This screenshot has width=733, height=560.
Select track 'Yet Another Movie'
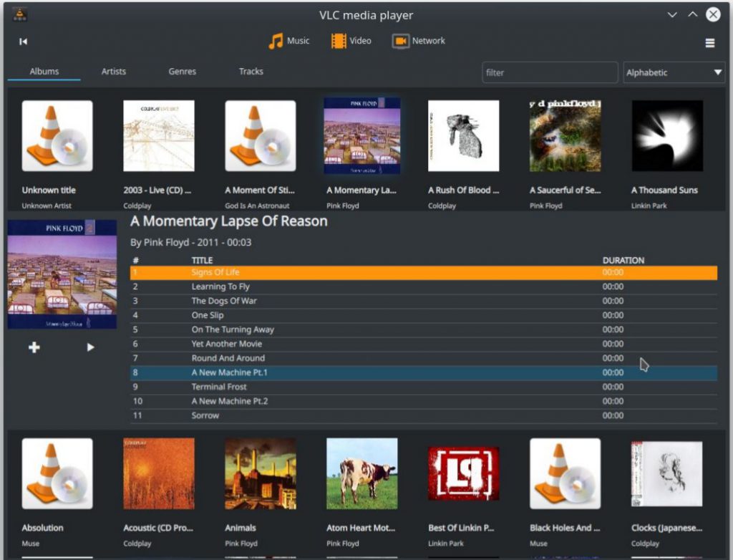[x=424, y=344]
